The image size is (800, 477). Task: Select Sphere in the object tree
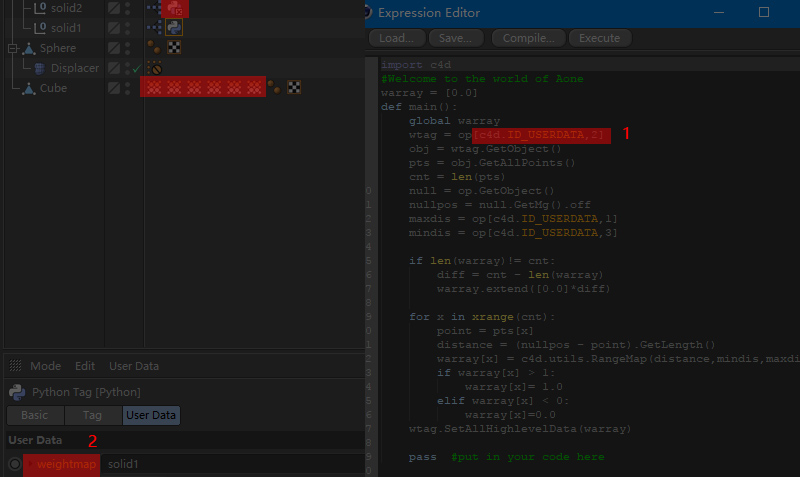[x=58, y=48]
